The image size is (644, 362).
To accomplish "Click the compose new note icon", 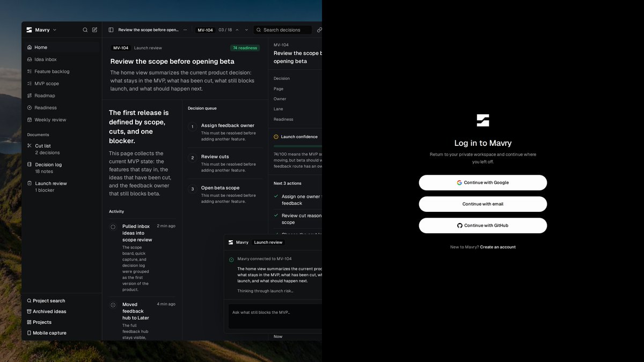I will coord(95,30).
